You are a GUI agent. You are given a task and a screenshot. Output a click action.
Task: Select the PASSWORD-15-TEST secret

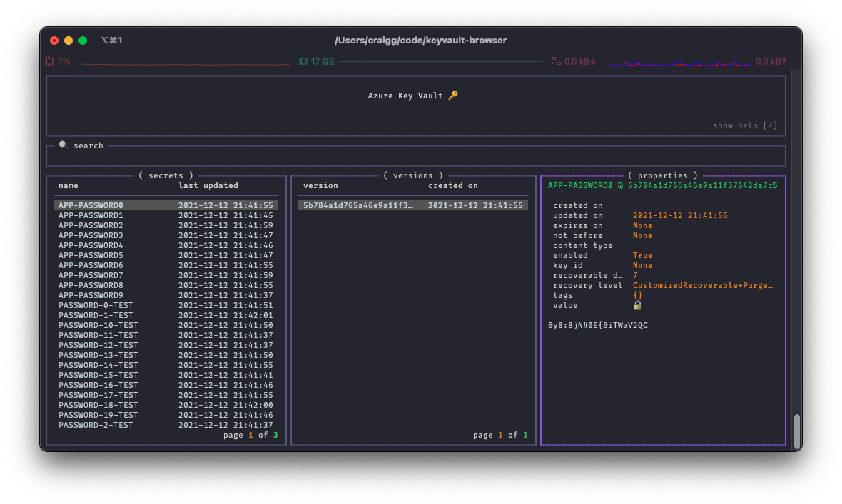(x=166, y=375)
